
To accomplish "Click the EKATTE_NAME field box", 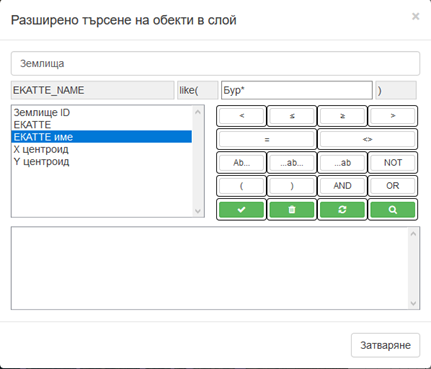I will 92,90.
